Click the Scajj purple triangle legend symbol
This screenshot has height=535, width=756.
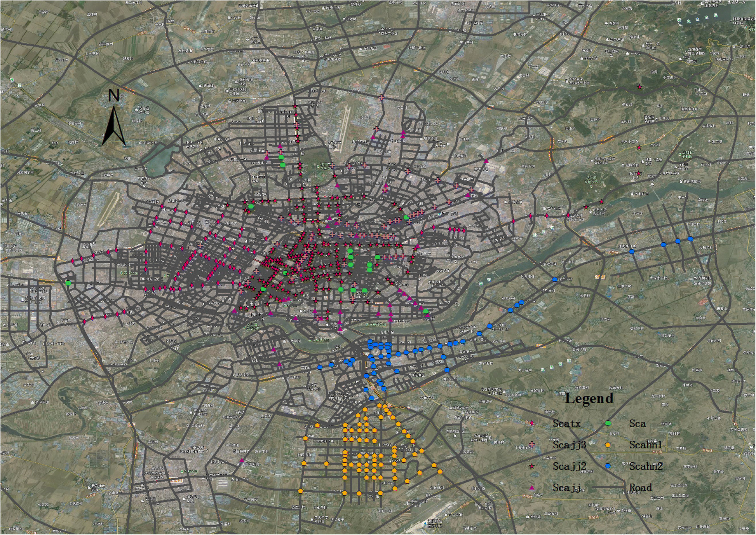pyautogui.click(x=532, y=488)
